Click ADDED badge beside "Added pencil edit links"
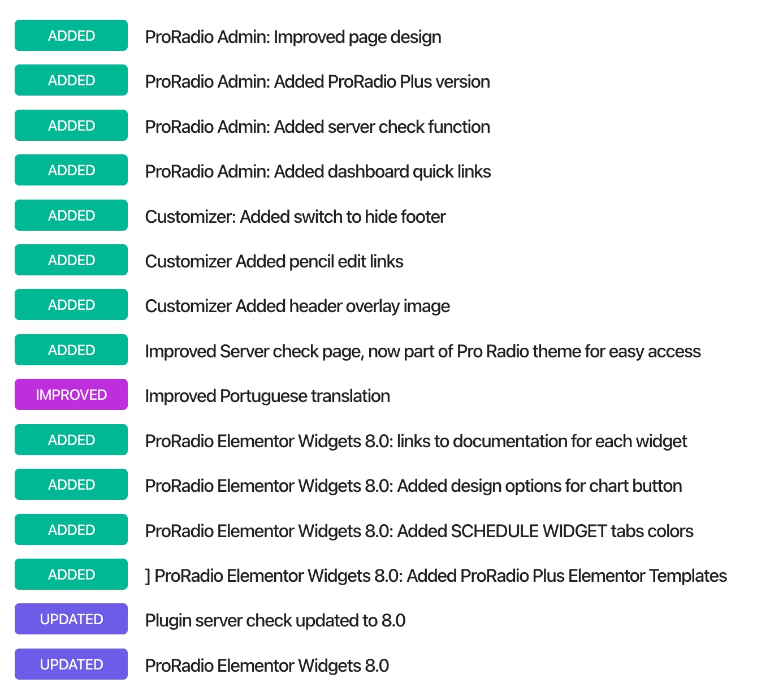This screenshot has height=700, width=770. point(71,260)
